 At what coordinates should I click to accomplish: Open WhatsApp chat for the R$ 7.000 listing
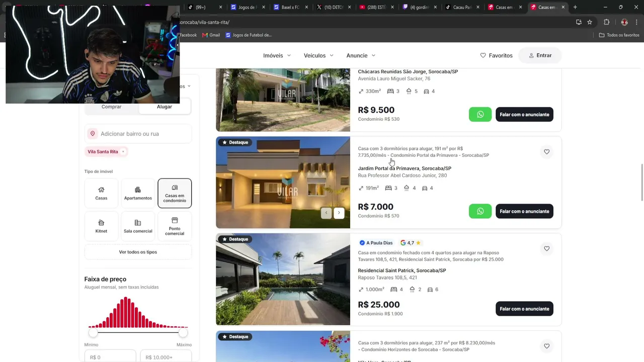coord(480,211)
